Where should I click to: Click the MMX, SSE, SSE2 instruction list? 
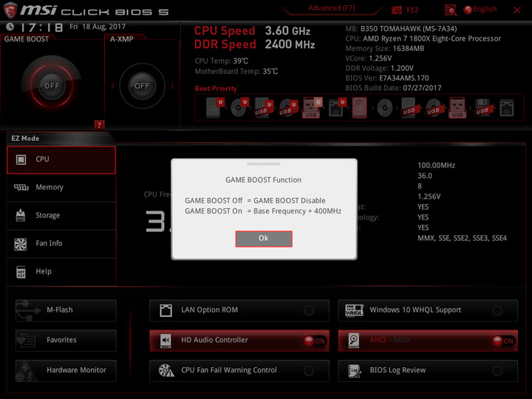click(462, 238)
